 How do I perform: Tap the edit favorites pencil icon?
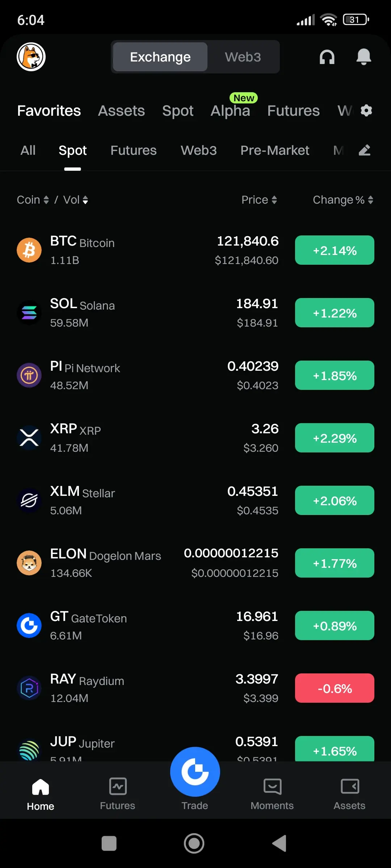tap(365, 150)
